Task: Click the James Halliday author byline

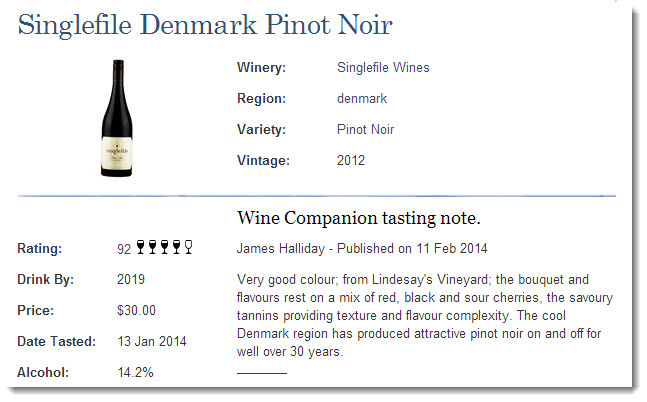Action: [x=281, y=248]
